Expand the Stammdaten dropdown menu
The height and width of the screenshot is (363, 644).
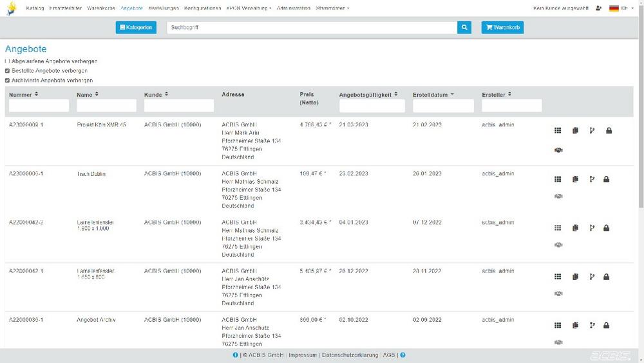pyautogui.click(x=332, y=8)
